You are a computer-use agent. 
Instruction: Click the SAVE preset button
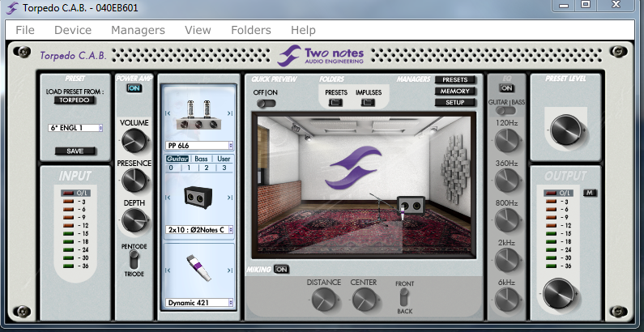[x=75, y=151]
